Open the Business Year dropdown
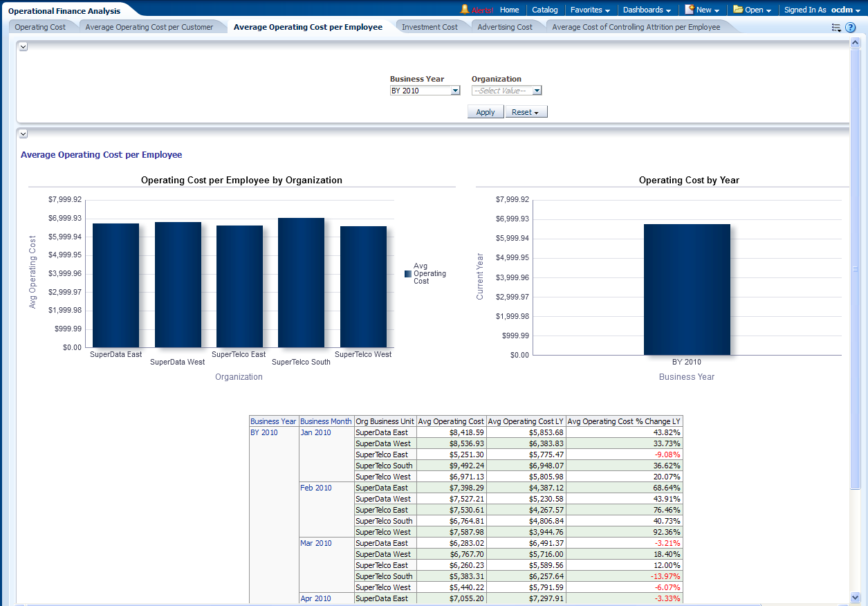Image resolution: width=868 pixels, height=606 pixels. click(455, 91)
